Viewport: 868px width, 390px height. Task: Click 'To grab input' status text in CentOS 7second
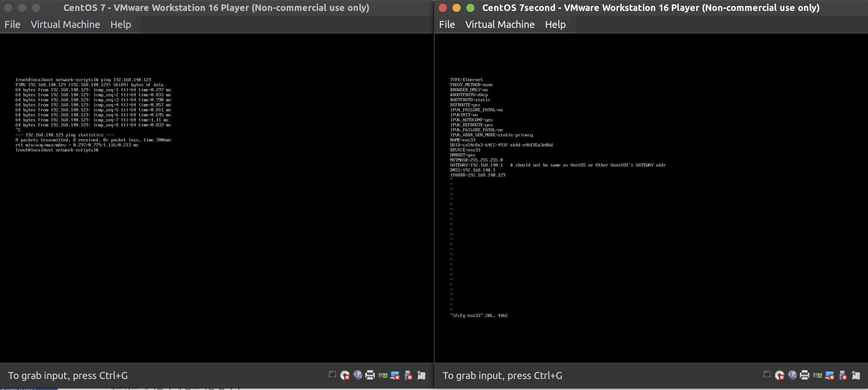coord(502,376)
